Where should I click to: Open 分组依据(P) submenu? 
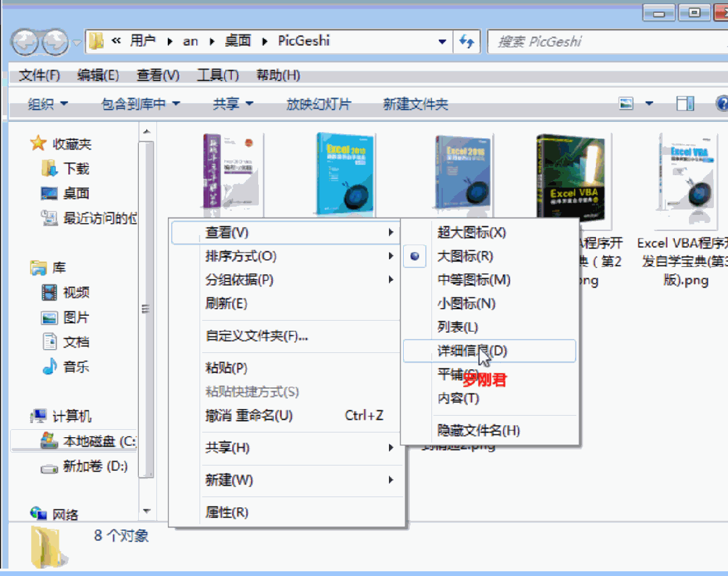pos(286,280)
